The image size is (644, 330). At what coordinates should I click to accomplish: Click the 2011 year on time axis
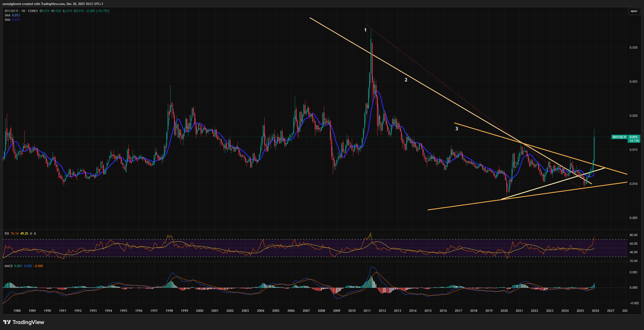click(x=367, y=311)
